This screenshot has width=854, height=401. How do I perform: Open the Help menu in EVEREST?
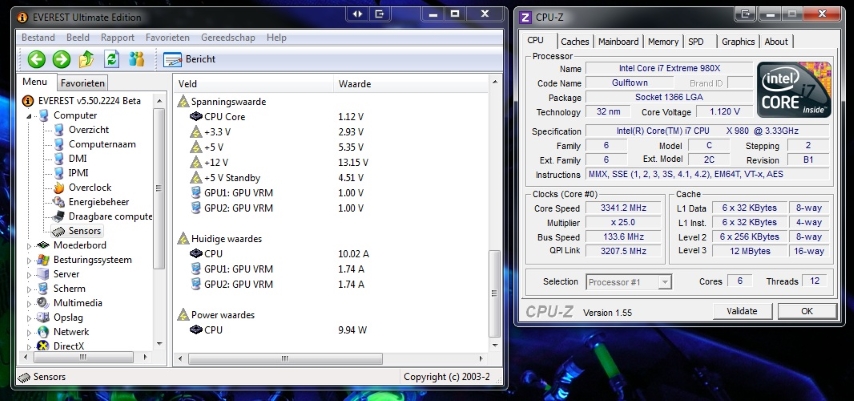pos(276,38)
